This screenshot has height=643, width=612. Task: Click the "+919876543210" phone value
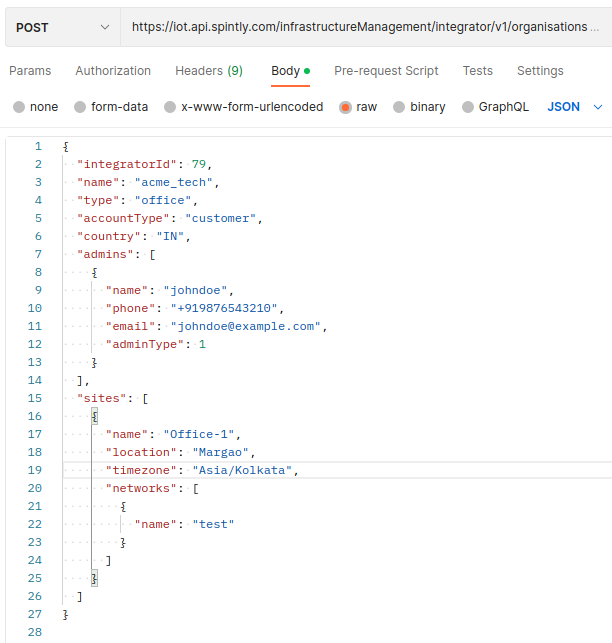pos(224,309)
